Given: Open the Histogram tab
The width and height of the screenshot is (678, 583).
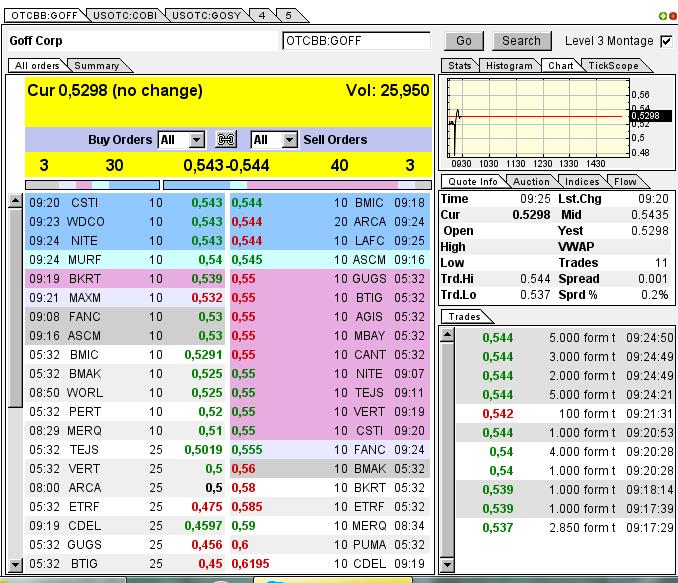Looking at the screenshot, I should [x=509, y=66].
